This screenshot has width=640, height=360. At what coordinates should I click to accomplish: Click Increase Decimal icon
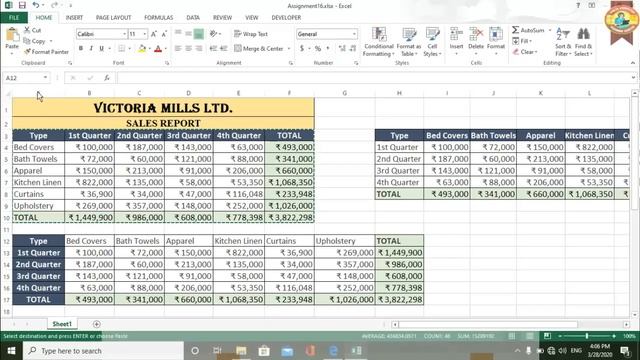[342, 49]
